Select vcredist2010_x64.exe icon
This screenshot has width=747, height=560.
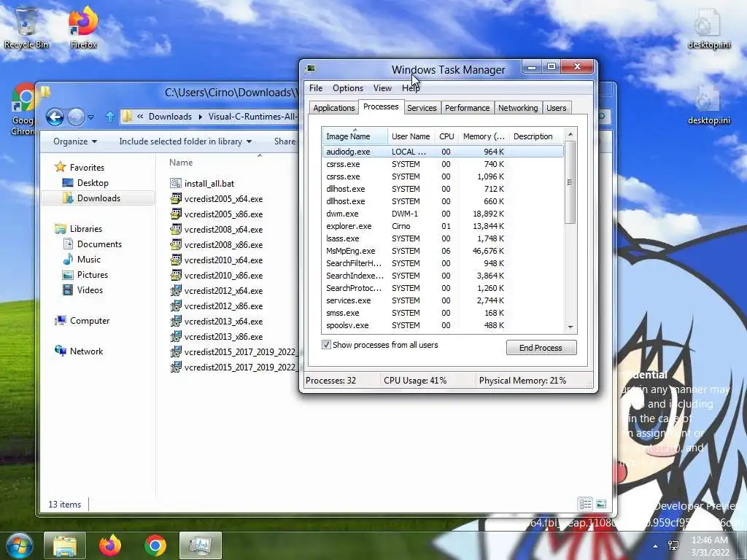[x=176, y=260]
